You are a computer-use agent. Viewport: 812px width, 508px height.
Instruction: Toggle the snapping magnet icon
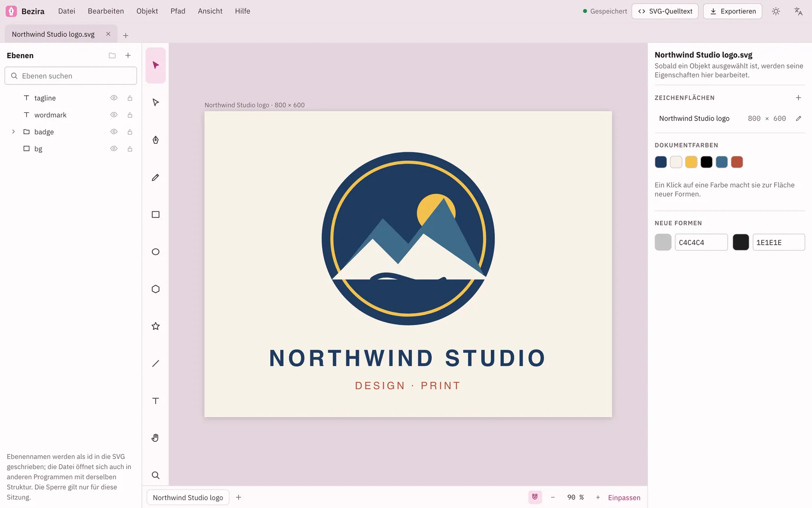[535, 497]
